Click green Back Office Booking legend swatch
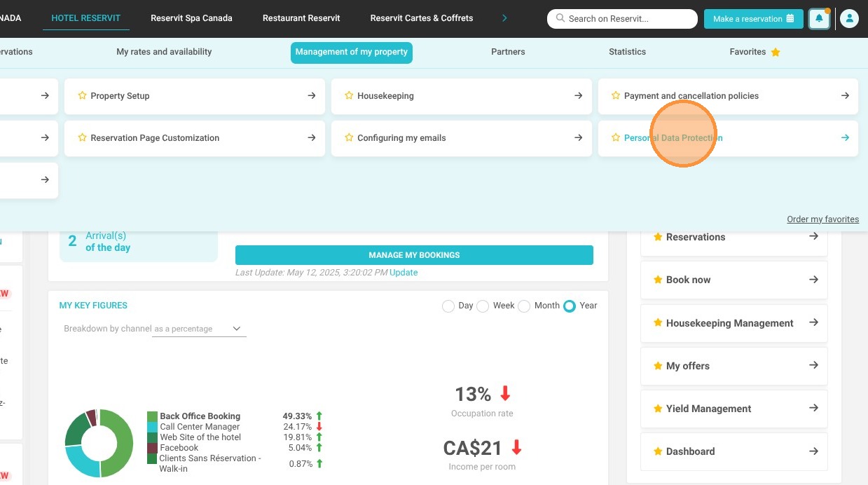This screenshot has width=868, height=485. coord(152,416)
